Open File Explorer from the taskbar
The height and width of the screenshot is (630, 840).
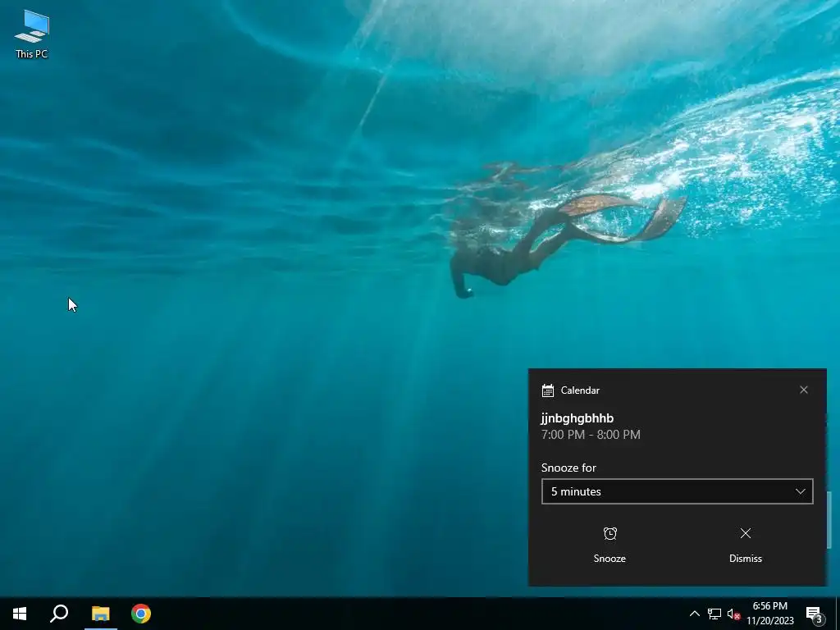(x=100, y=614)
